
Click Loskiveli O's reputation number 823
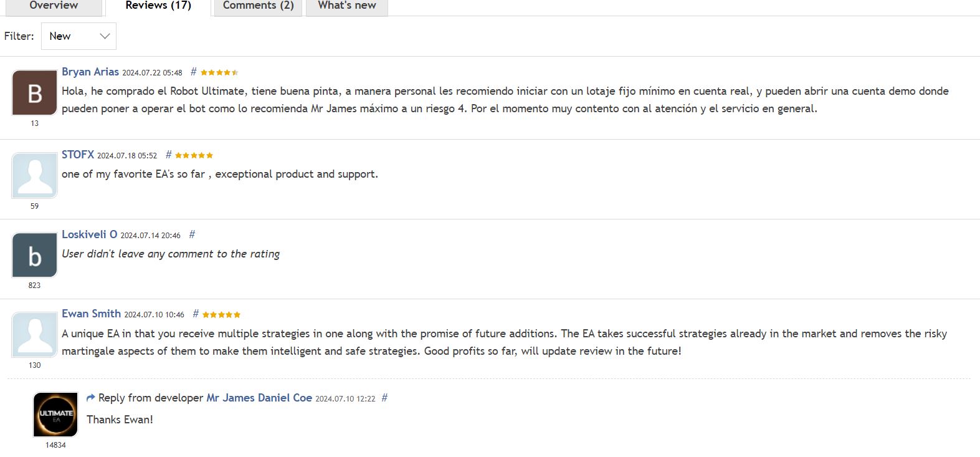point(34,285)
